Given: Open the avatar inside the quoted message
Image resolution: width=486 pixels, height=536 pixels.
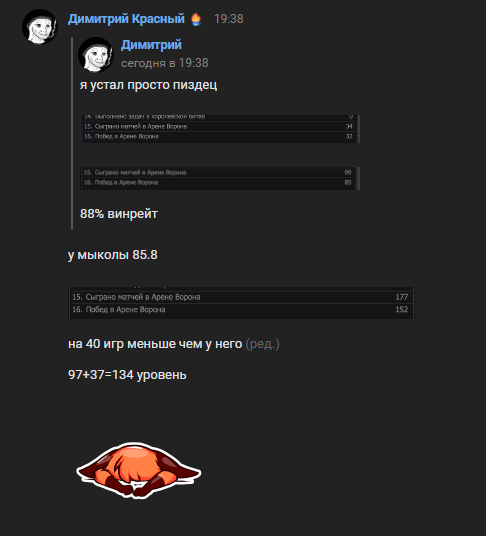Looking at the screenshot, I should tap(96, 55).
